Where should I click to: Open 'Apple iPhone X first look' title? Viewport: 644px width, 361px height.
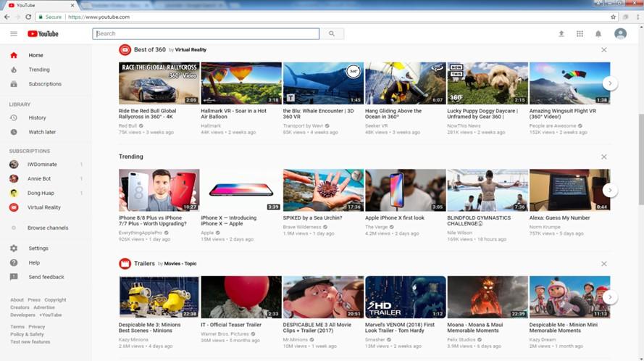pos(395,218)
